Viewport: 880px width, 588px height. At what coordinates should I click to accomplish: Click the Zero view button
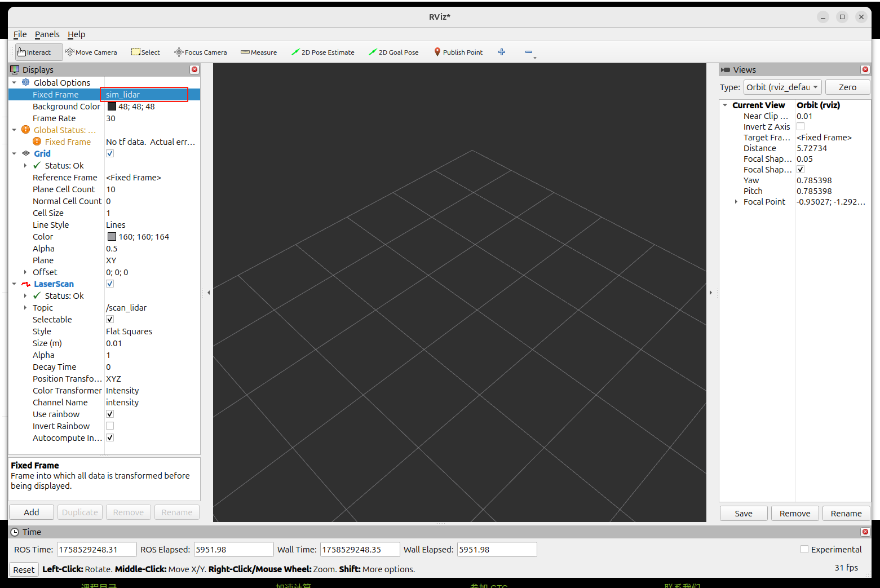pos(847,87)
